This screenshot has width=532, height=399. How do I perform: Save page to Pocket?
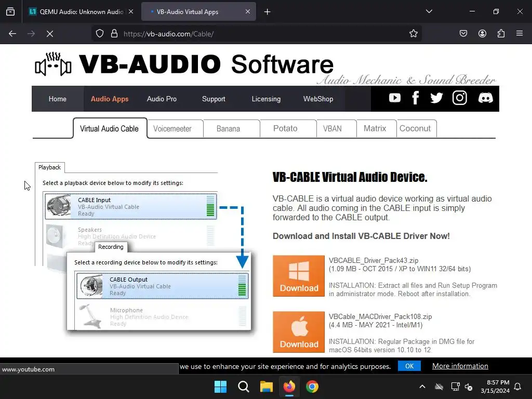pos(463,34)
